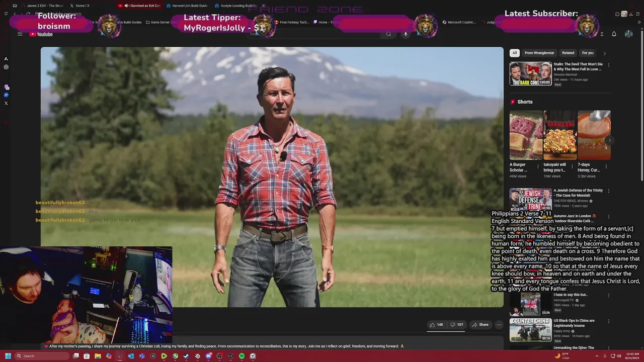
Task: Open the A Burger Scholar short thumbnail
Action: [526, 135]
